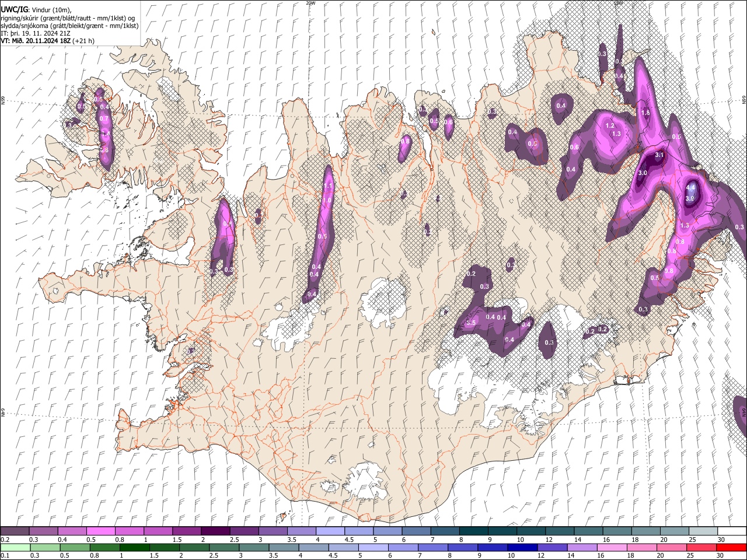Click the bright pink 0.5–0.8 snow scale swatch
Screen dimensions: 747x560
pyautogui.click(x=100, y=531)
